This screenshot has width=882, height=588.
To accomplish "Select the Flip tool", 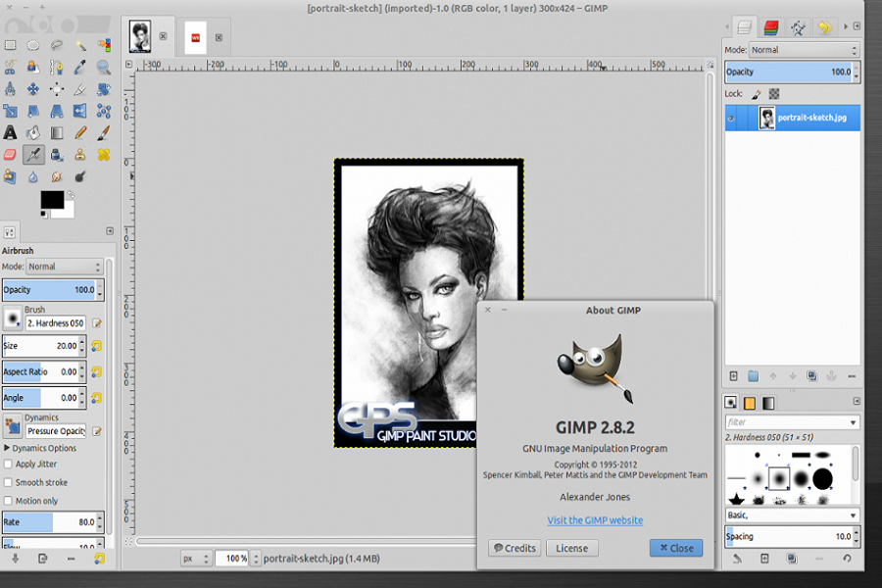I will tap(80, 111).
